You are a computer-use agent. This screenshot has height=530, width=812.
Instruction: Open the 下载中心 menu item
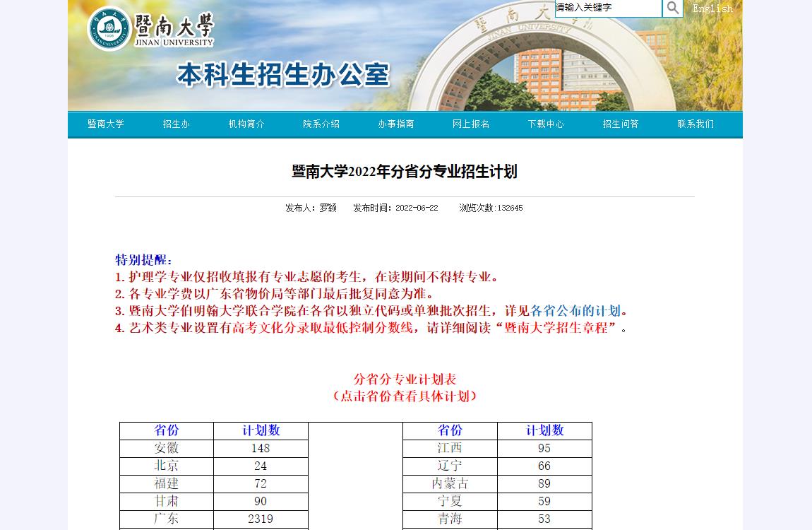click(x=546, y=124)
